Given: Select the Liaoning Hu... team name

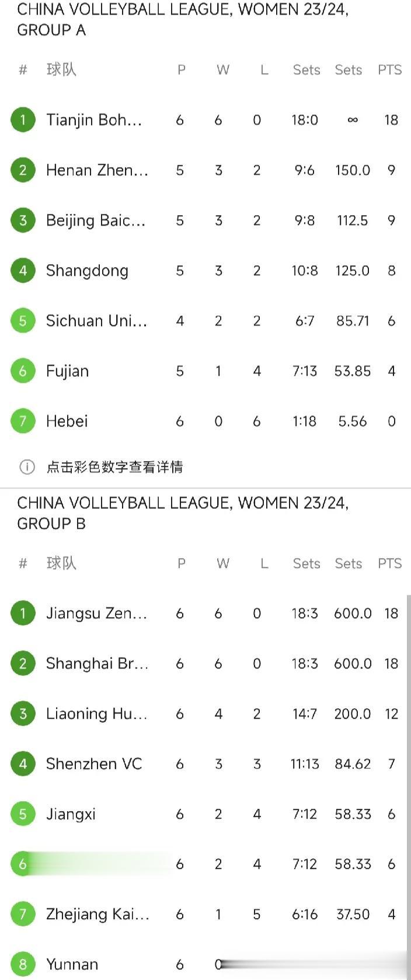Looking at the screenshot, I should tap(96, 714).
